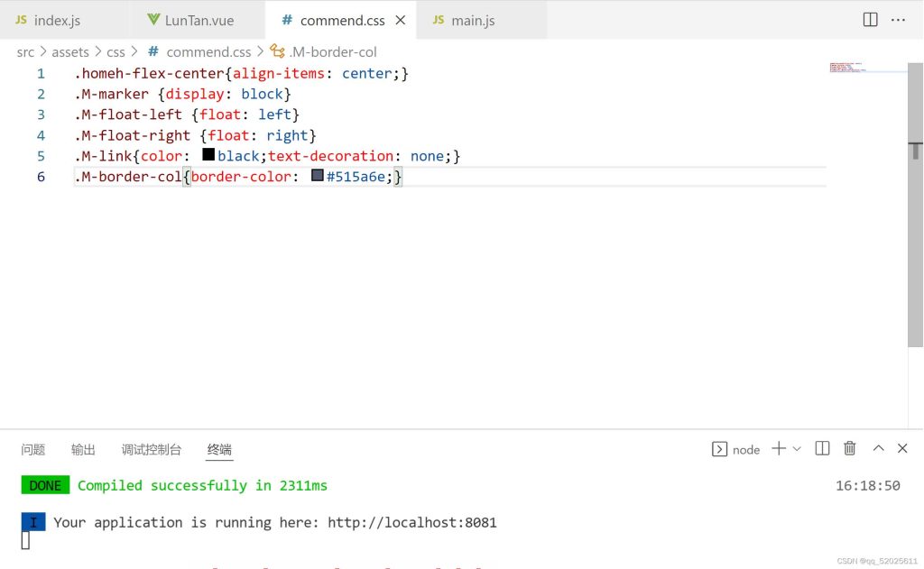Click the split terminal icon
The image size is (924, 569).
(822, 448)
